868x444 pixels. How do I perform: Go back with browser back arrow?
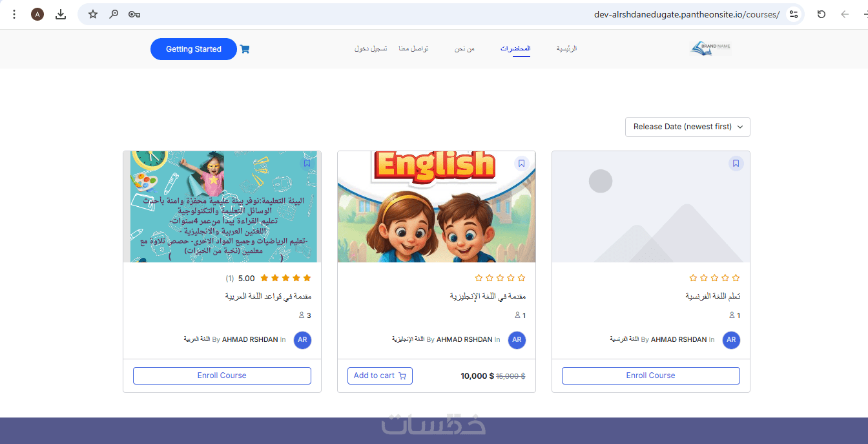tap(845, 14)
